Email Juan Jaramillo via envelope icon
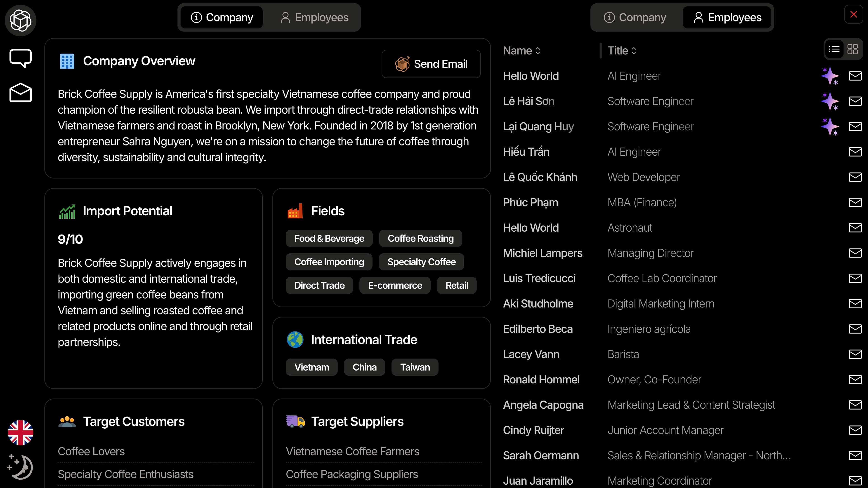 (855, 481)
